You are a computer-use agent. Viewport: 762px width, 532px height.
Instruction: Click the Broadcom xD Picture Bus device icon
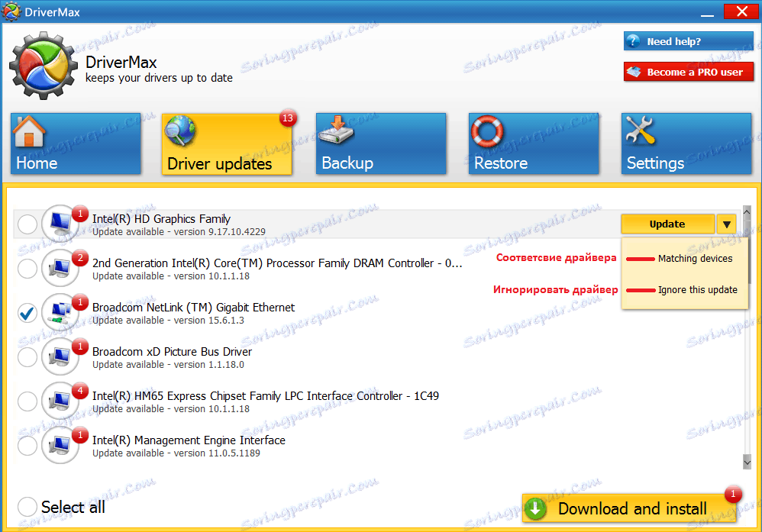tap(60, 356)
